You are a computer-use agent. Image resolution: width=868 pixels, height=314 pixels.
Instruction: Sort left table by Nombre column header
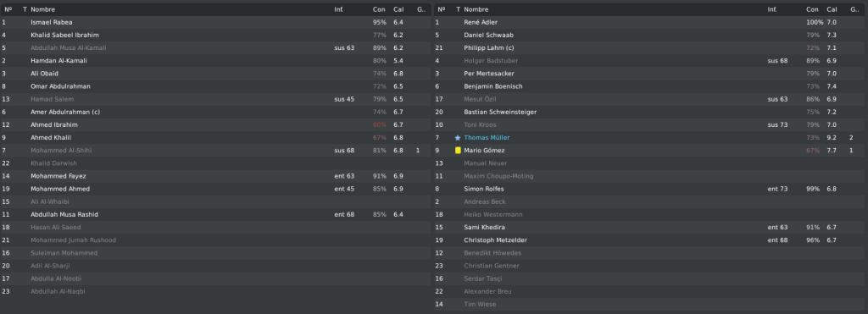tap(43, 9)
